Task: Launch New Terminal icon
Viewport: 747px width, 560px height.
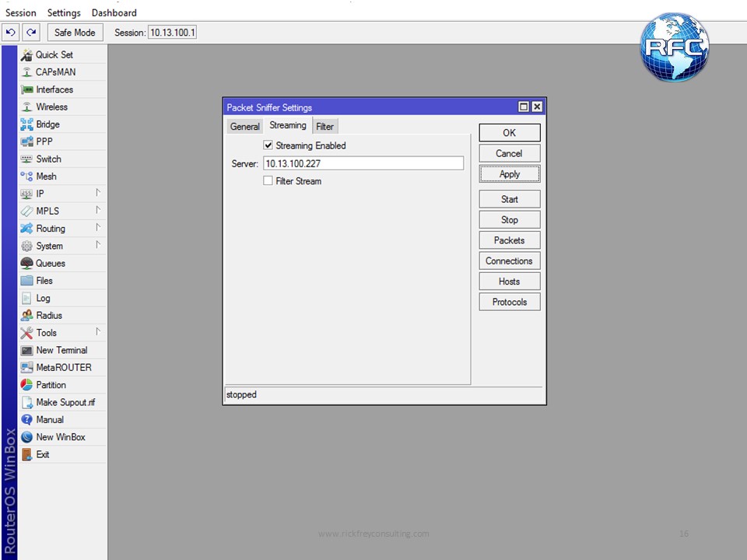Action: tap(26, 351)
